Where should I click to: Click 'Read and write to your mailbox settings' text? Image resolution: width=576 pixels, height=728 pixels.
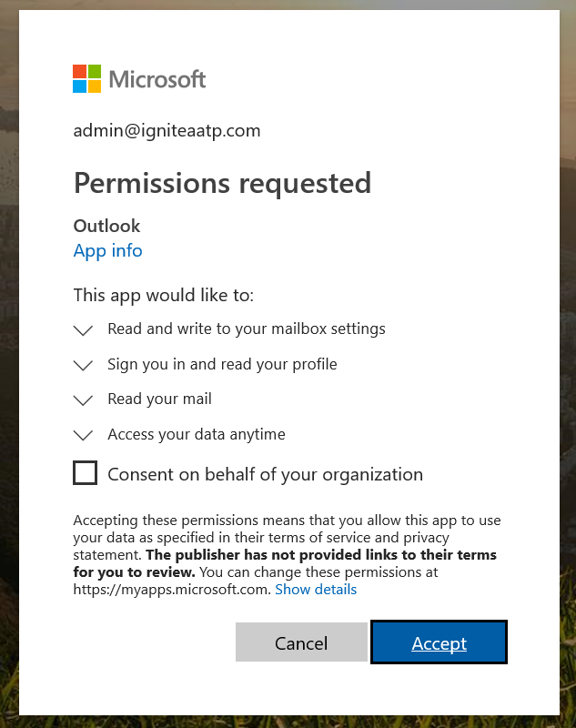click(x=247, y=329)
